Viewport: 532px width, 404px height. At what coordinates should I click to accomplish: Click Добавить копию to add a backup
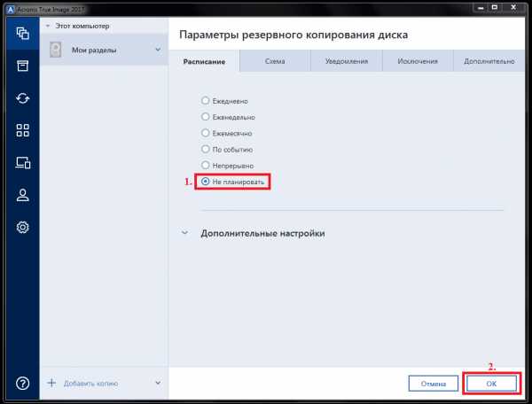click(x=90, y=383)
